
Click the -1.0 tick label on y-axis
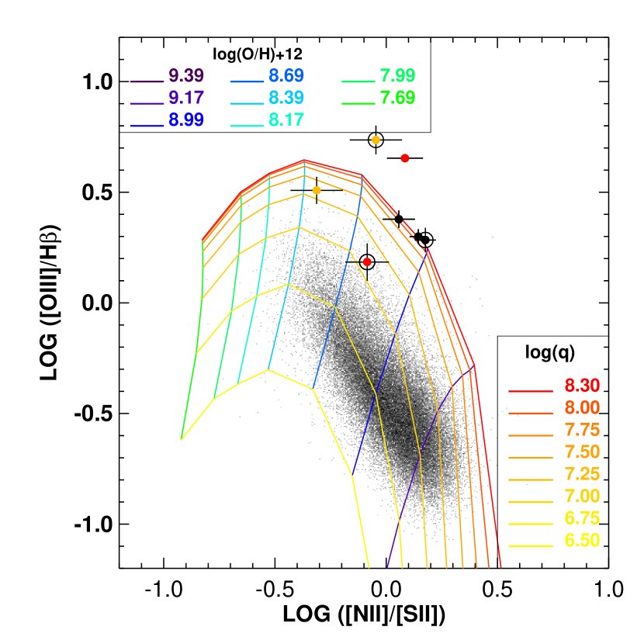coord(93,525)
